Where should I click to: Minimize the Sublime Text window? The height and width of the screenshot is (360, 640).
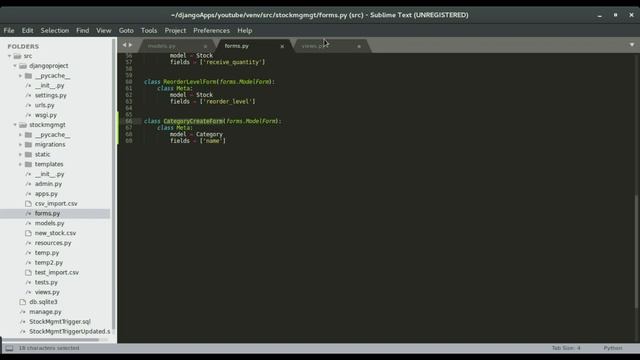pyautogui.click(x=600, y=15)
